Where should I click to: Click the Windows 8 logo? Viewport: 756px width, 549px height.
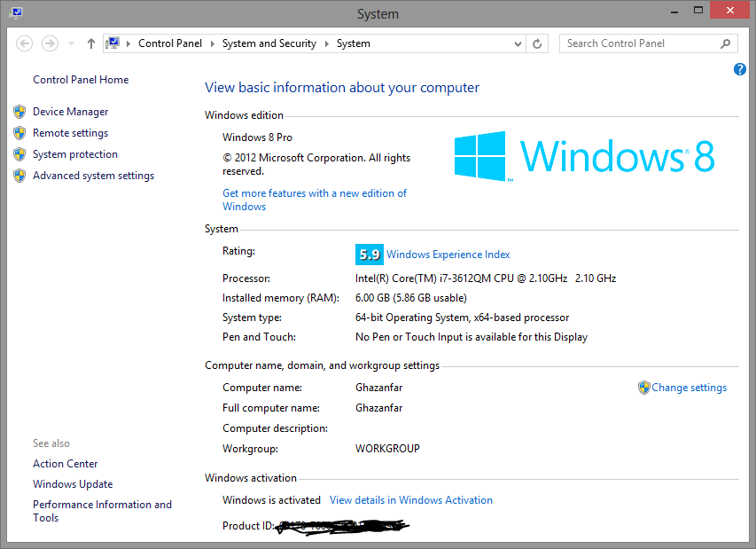[x=584, y=156]
